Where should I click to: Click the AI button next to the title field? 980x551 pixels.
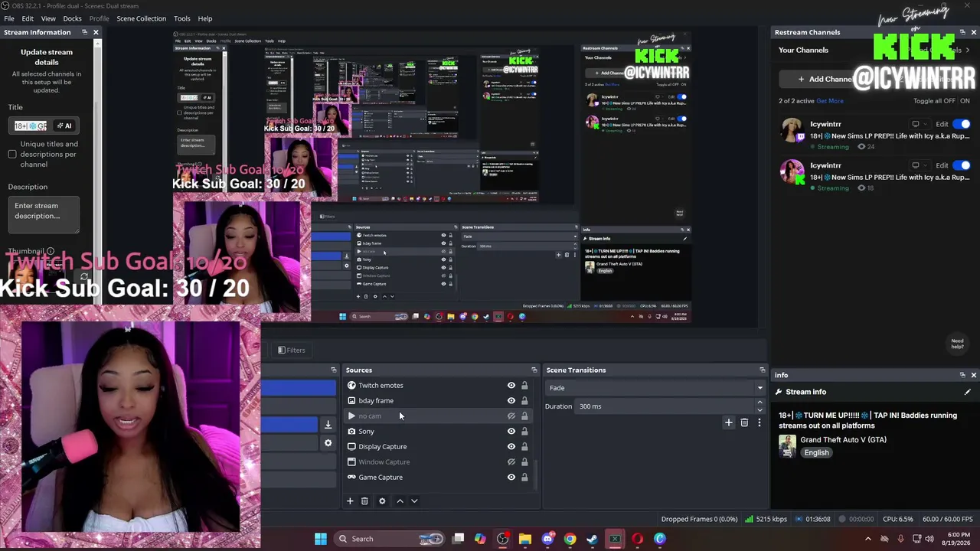tap(64, 126)
